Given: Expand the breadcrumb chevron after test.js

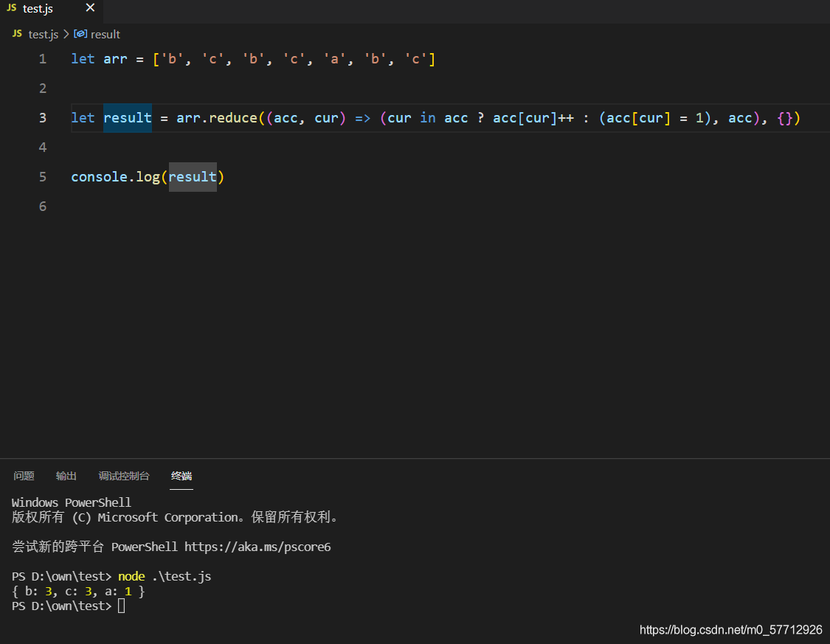Looking at the screenshot, I should 66,35.
